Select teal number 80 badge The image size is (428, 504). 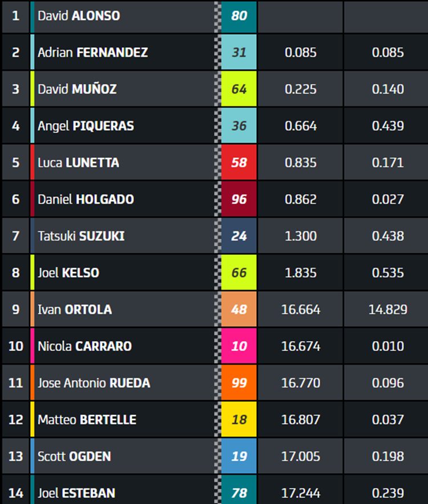tap(239, 16)
